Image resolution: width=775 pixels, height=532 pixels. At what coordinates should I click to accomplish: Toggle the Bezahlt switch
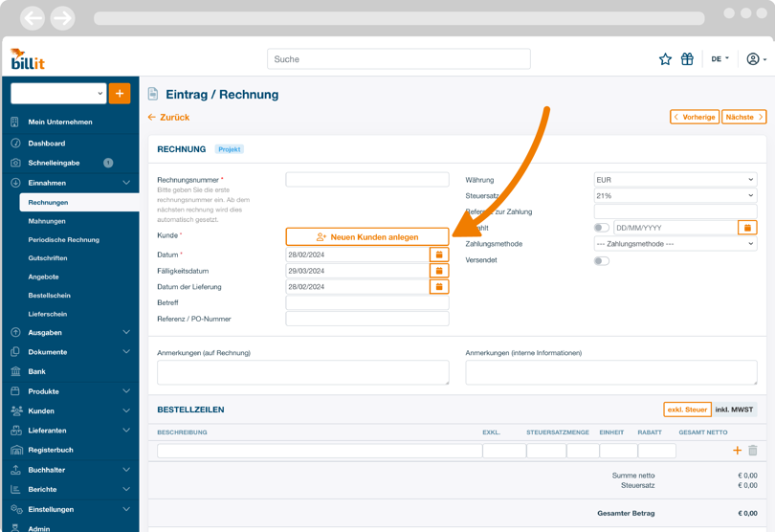coord(602,228)
